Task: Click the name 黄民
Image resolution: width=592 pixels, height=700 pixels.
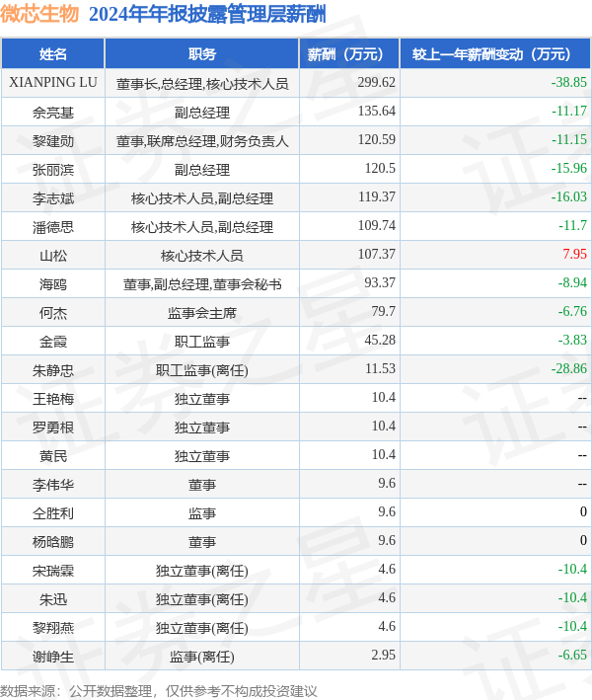Action: (x=53, y=455)
